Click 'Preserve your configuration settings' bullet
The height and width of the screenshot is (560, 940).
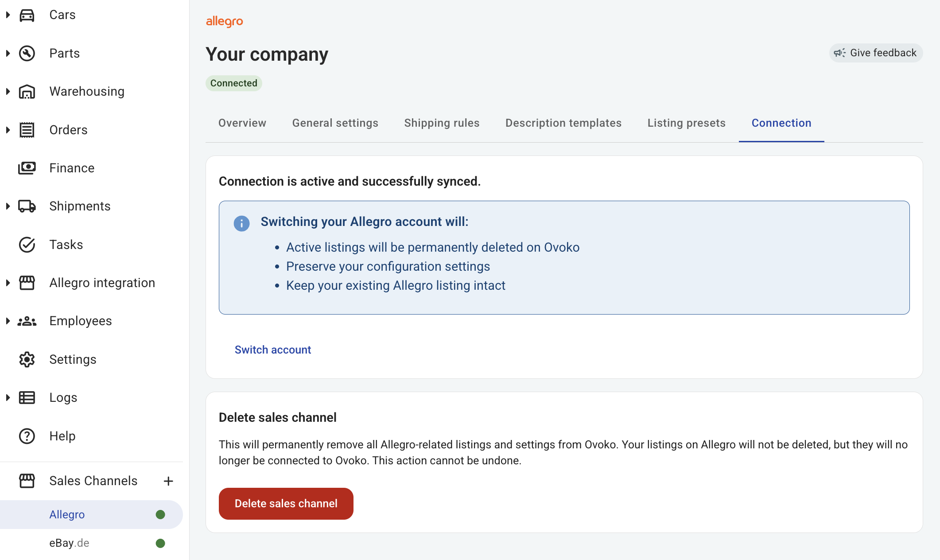(x=388, y=266)
